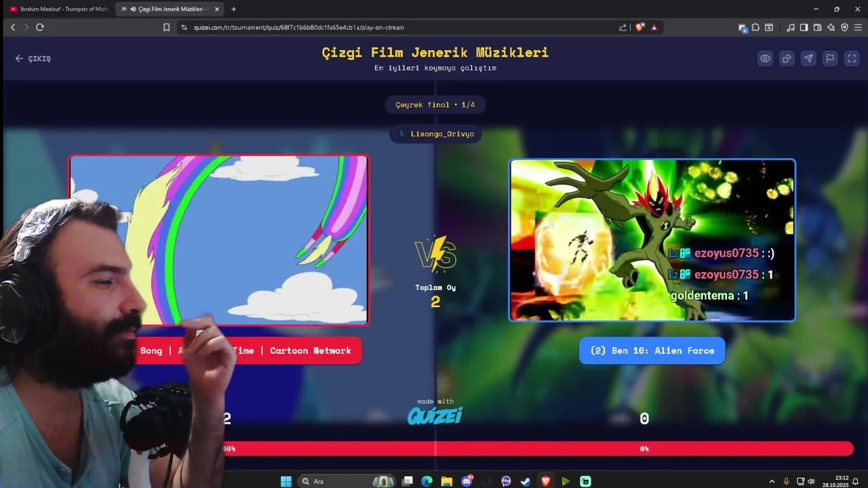Toggle the eye visibility icon in quiz header

click(x=765, y=58)
